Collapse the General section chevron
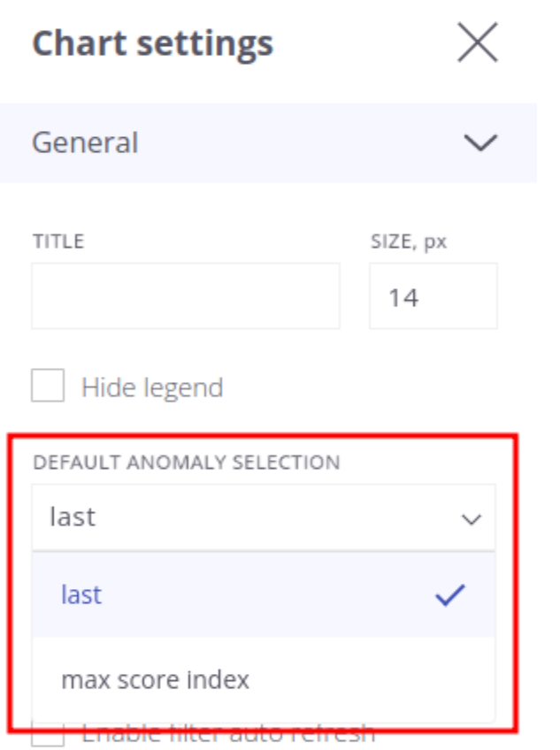560x750 pixels. point(480,142)
